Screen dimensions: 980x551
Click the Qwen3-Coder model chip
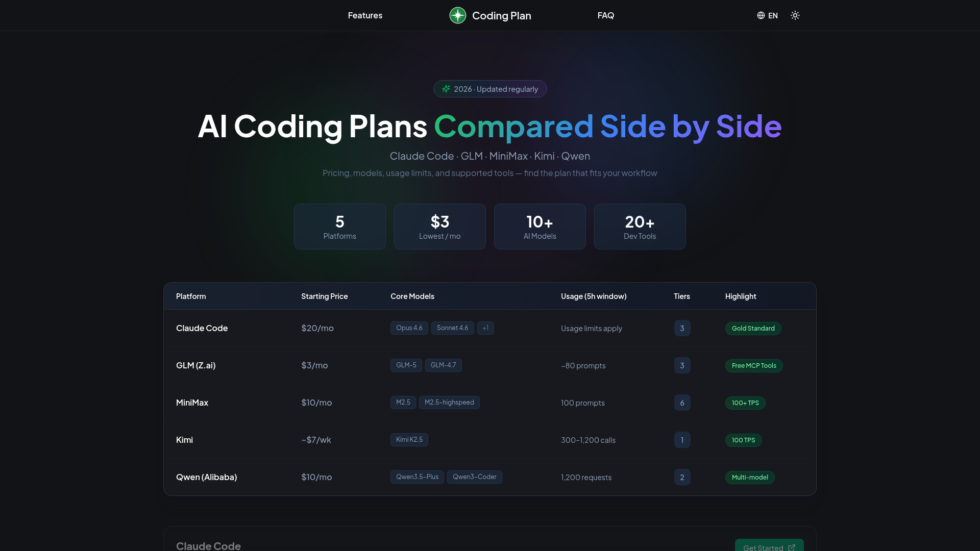pyautogui.click(x=475, y=477)
